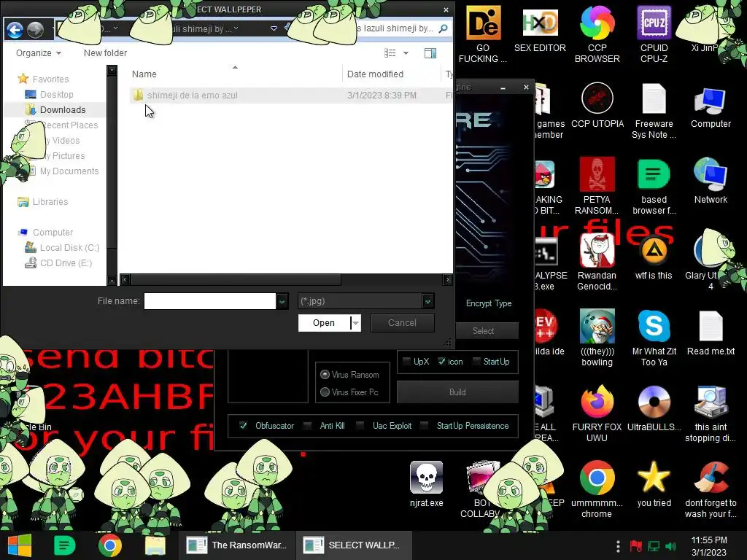
Task: Click the New folder button
Action: coord(105,52)
